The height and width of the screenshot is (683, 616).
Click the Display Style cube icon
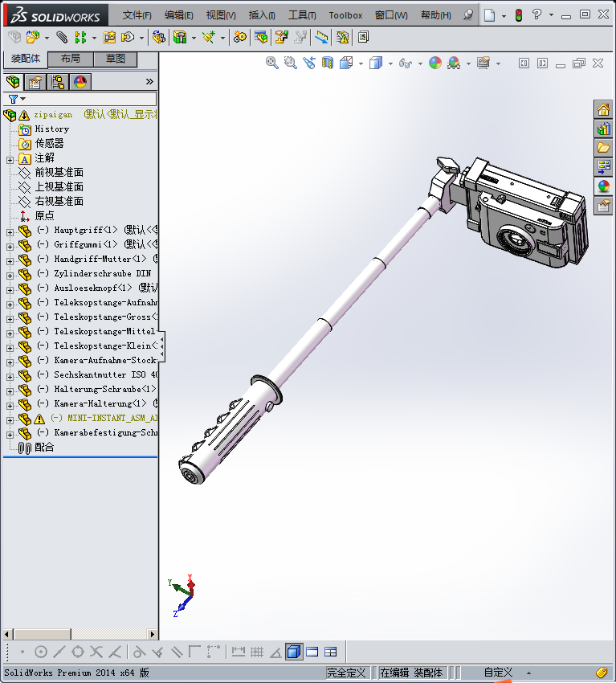pyautogui.click(x=376, y=63)
